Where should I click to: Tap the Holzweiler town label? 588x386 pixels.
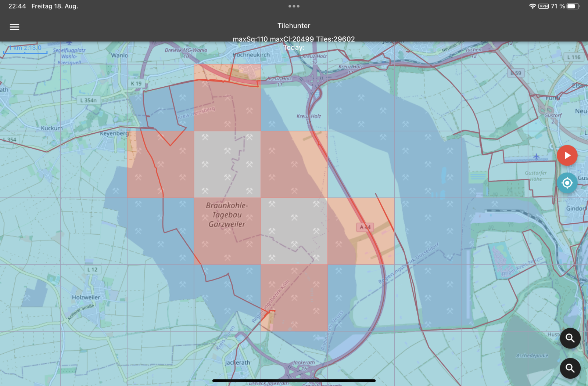[86, 297]
